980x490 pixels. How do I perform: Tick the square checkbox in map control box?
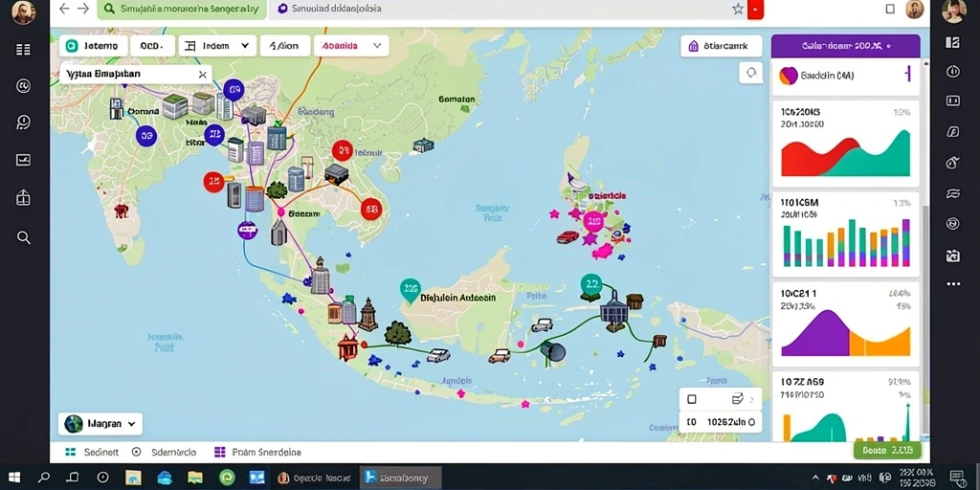coord(691,399)
